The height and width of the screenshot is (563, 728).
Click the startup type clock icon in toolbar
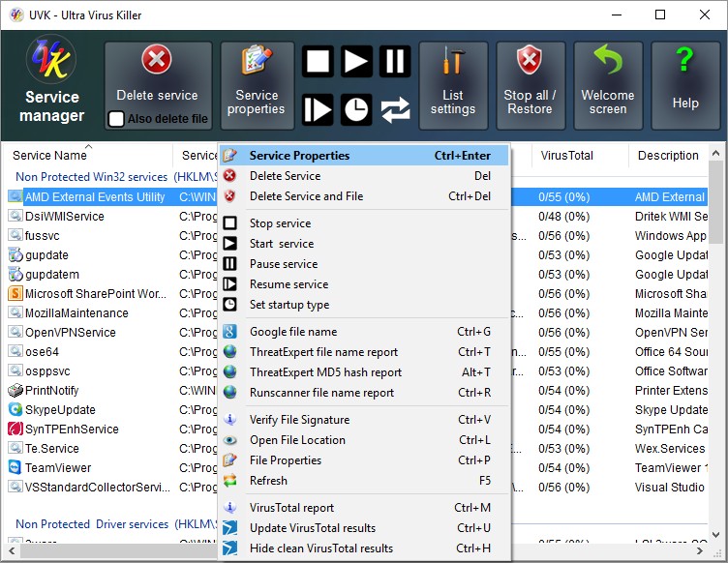point(356,109)
